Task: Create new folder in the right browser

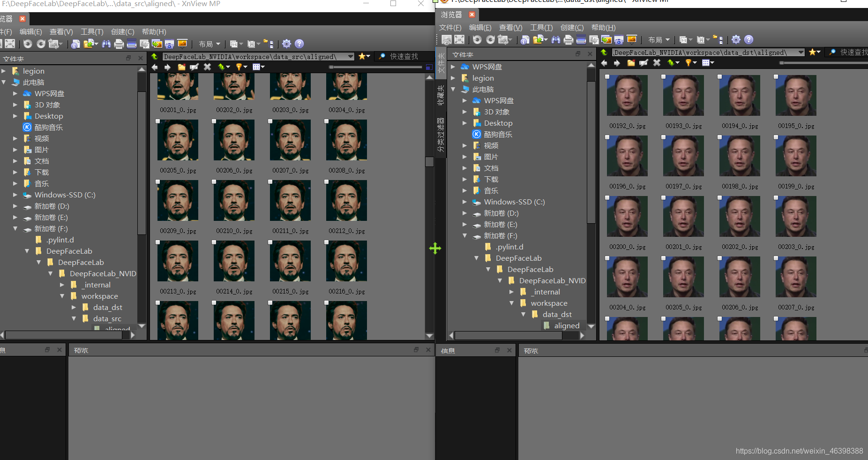Action: [631, 63]
